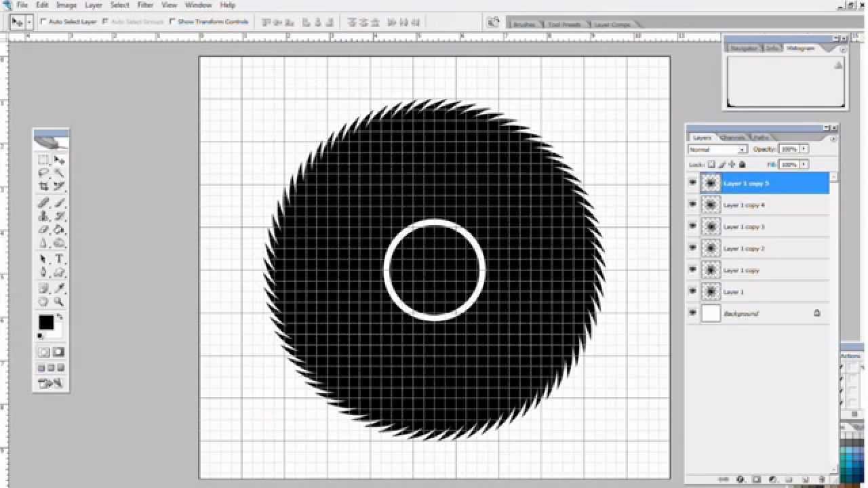Select the Magic Wand tool

point(60,173)
